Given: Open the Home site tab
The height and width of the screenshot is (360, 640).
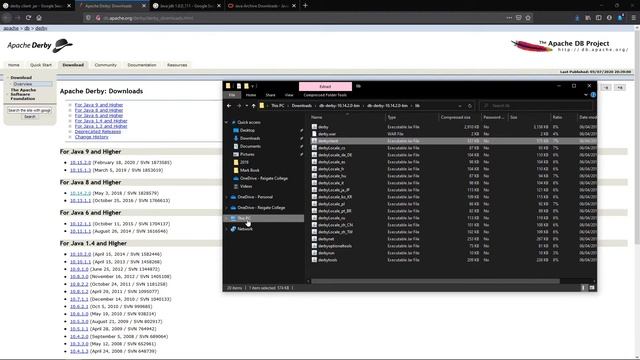Looking at the screenshot, I should (13, 65).
